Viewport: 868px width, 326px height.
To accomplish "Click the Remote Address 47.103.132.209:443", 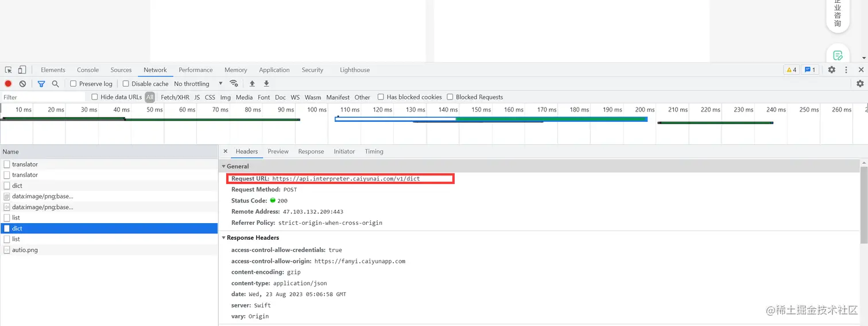I will tap(313, 212).
